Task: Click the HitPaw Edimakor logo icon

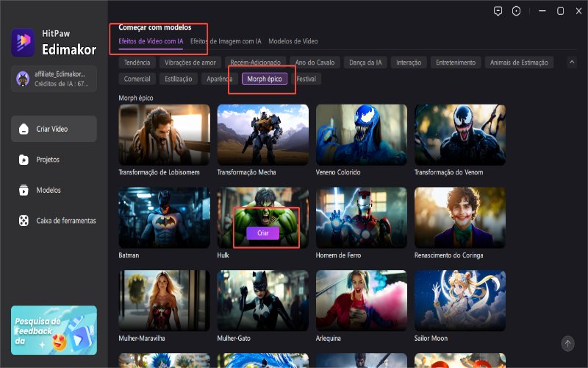Action: [x=23, y=42]
